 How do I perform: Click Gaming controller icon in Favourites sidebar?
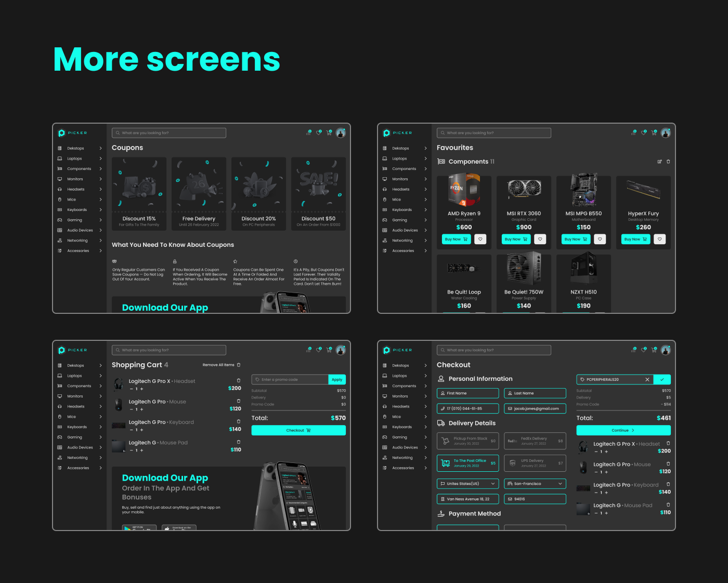click(x=385, y=220)
